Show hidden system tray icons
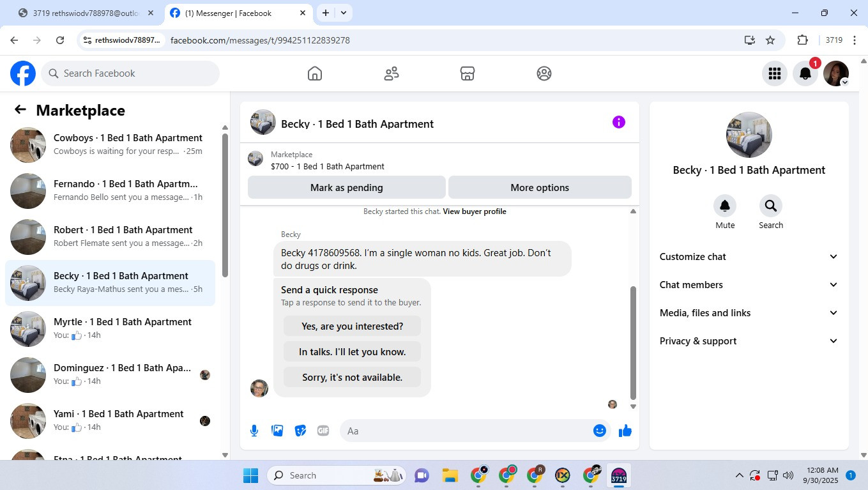The image size is (868, 490). [740, 475]
